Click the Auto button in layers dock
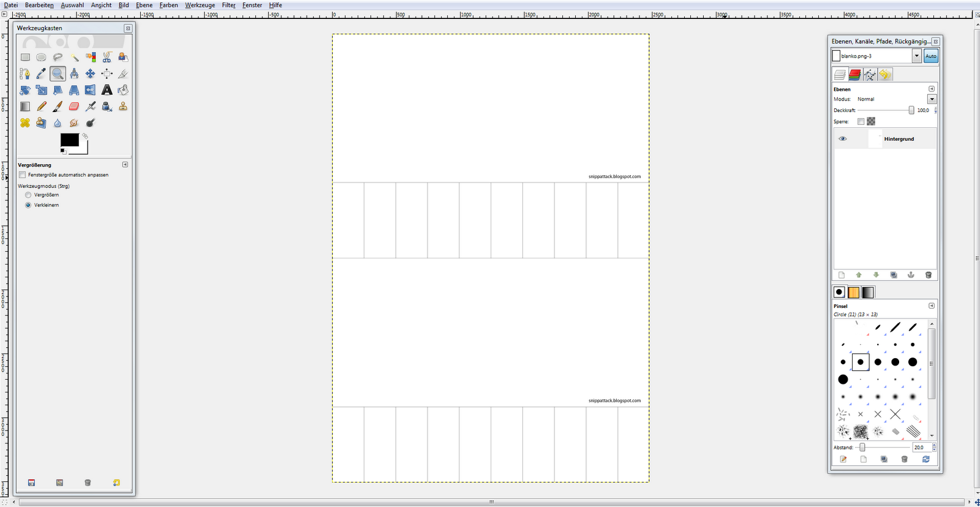This screenshot has height=507, width=980. tap(931, 56)
